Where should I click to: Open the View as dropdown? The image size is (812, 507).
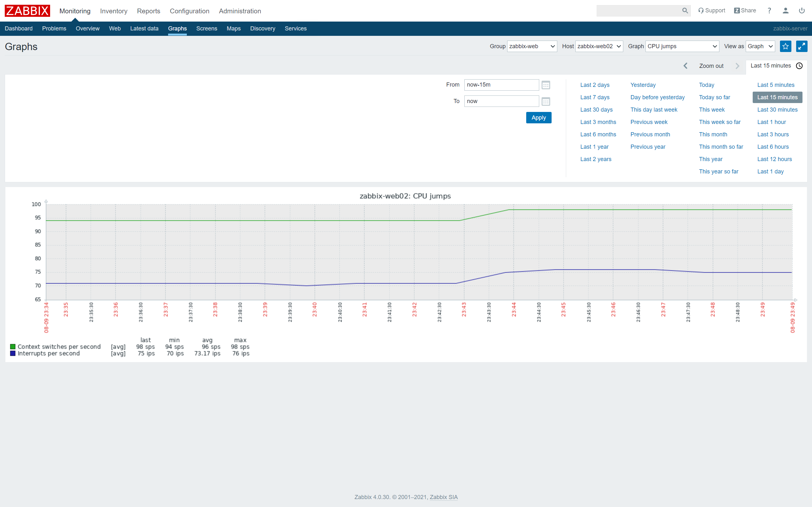coord(760,46)
